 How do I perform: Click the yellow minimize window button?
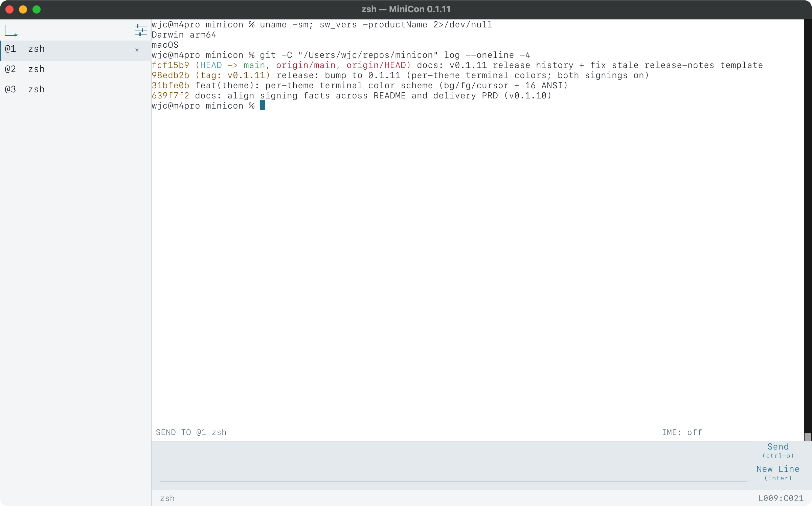click(x=23, y=9)
